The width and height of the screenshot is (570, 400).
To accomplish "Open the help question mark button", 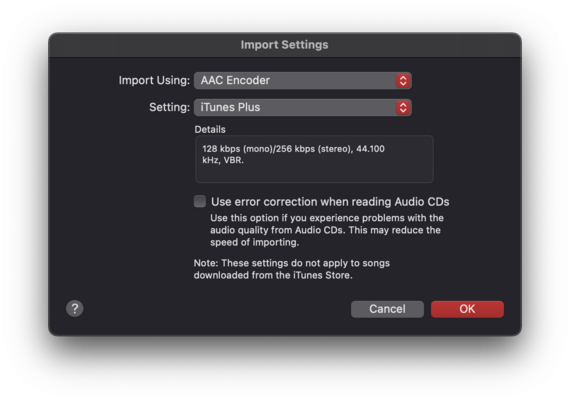I will [x=75, y=309].
